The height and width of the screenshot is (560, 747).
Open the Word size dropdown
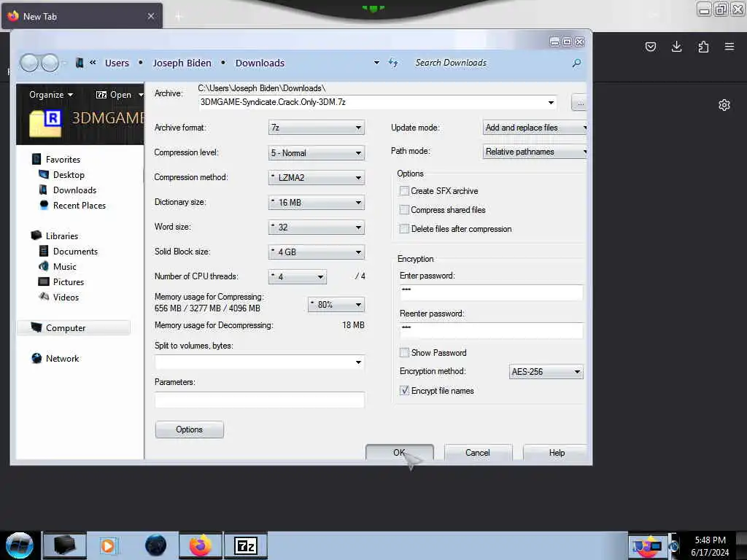(317, 227)
